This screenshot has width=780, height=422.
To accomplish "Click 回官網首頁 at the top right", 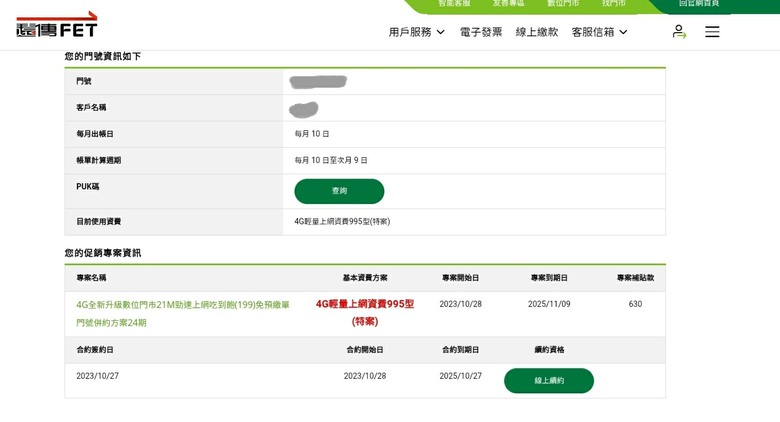I will [x=698, y=4].
